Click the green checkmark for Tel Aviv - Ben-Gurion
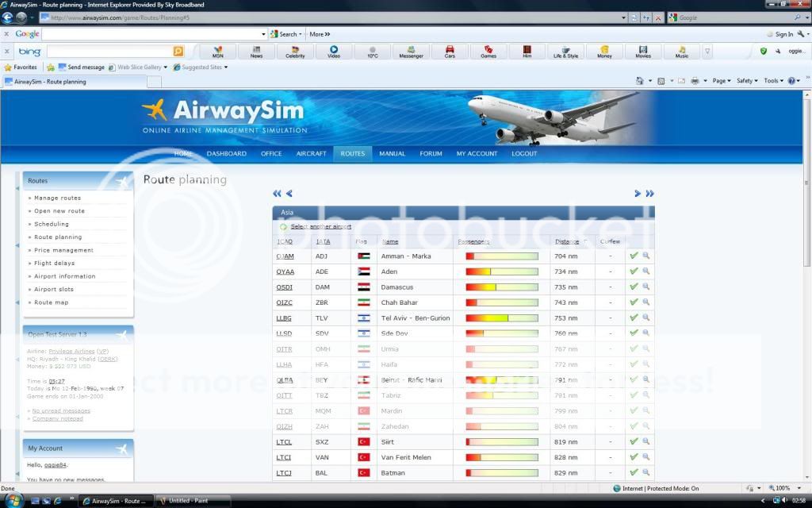Screen dimensions: 812x508 pyautogui.click(x=634, y=317)
